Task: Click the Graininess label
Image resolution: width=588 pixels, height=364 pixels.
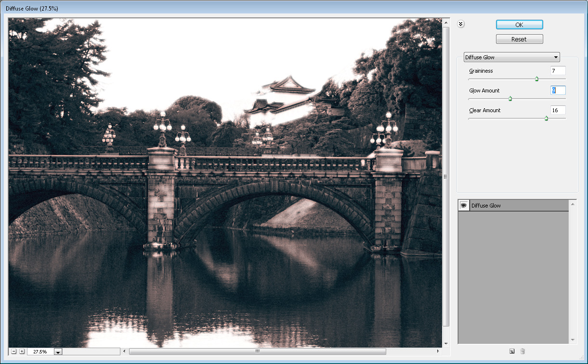Action: click(x=481, y=71)
